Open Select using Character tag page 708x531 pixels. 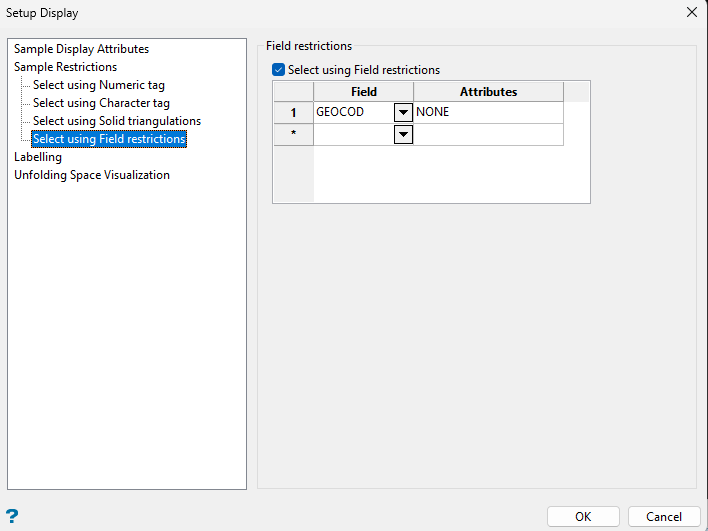coord(101,103)
